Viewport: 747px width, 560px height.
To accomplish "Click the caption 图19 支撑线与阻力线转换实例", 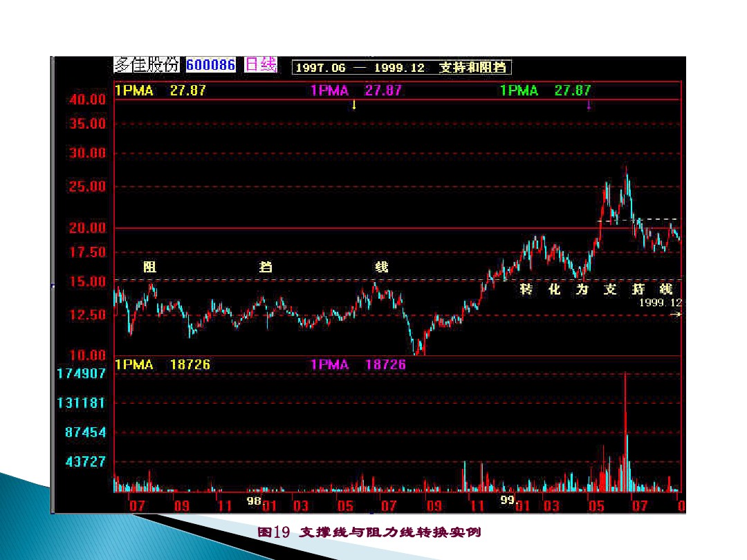I will 369,532.
